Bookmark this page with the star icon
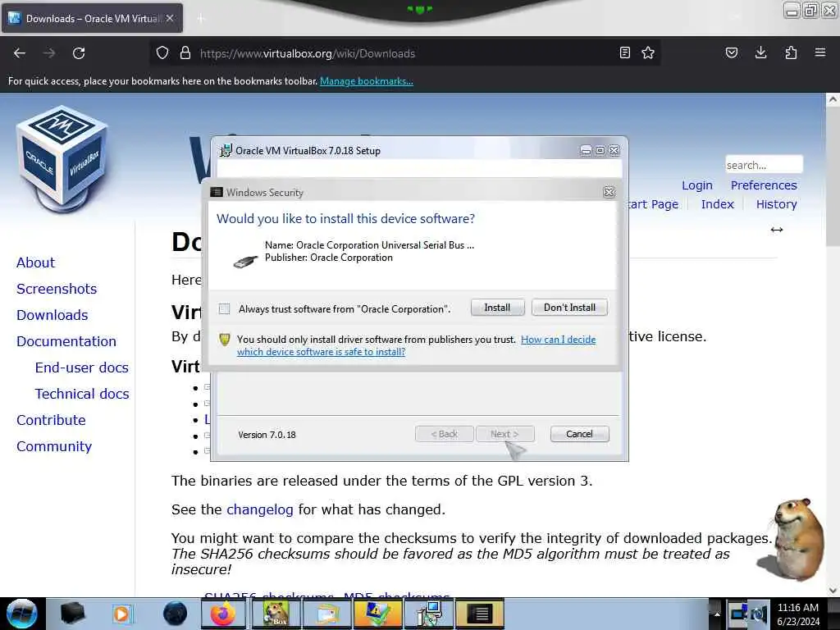840x630 pixels. click(x=648, y=52)
